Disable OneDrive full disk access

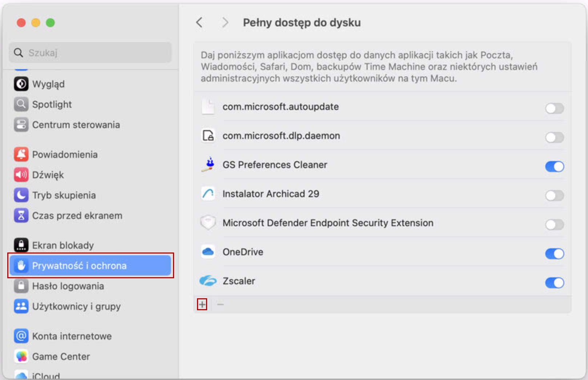coord(554,254)
